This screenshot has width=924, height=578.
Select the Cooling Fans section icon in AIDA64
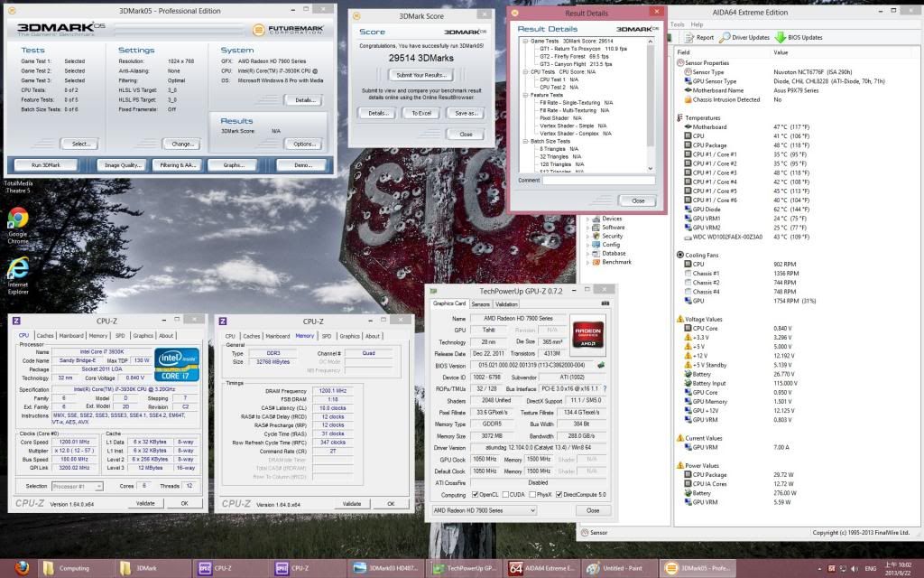point(680,255)
